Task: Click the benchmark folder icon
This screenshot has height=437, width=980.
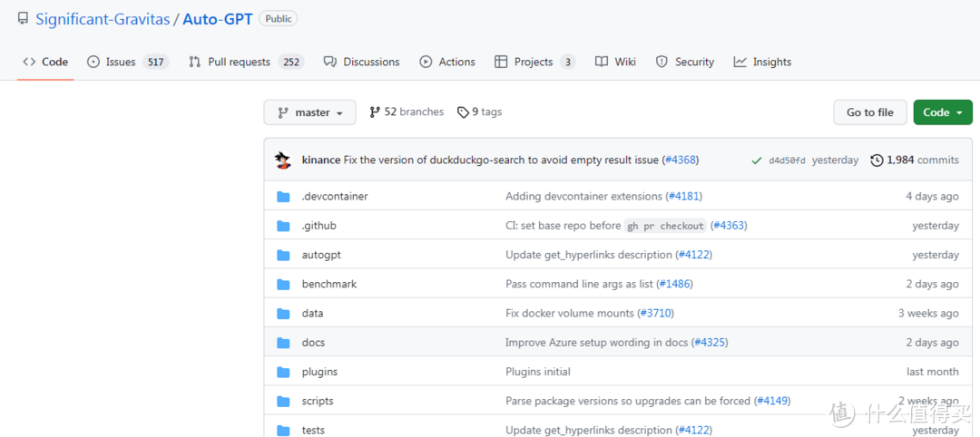Action: click(x=283, y=285)
